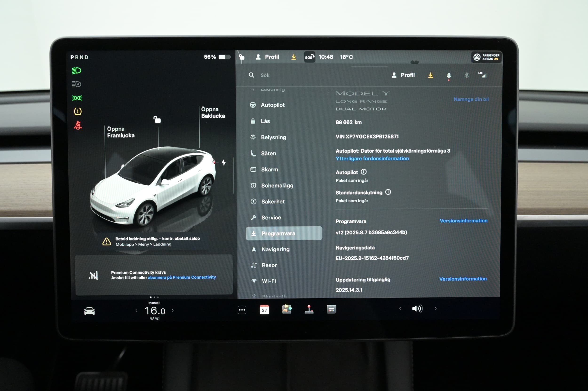Tap info icon next to Standardanslutning
Viewport: 588px width, 391px height.
[x=388, y=192]
